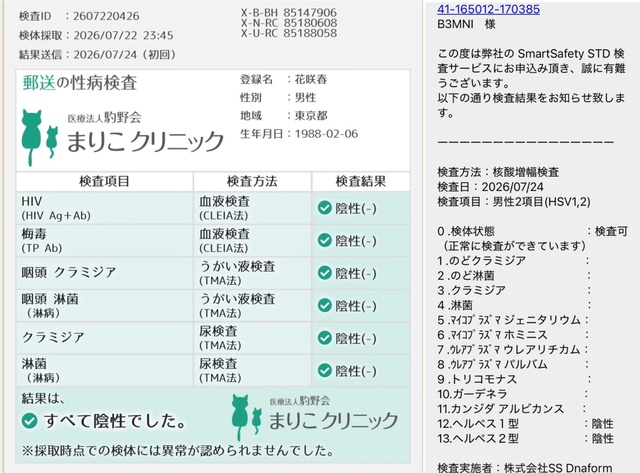Click the check icon in 咽頭 淋菌 row

pos(324,305)
